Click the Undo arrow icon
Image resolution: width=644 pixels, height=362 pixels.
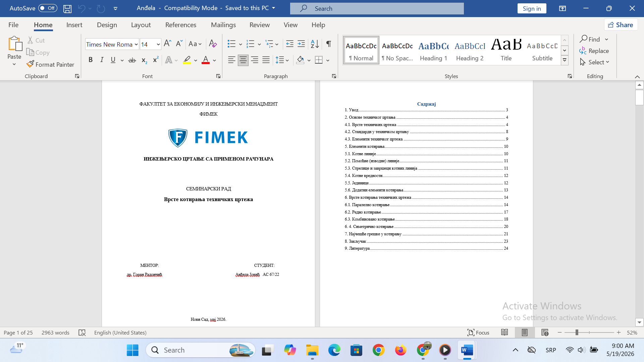(82, 8)
